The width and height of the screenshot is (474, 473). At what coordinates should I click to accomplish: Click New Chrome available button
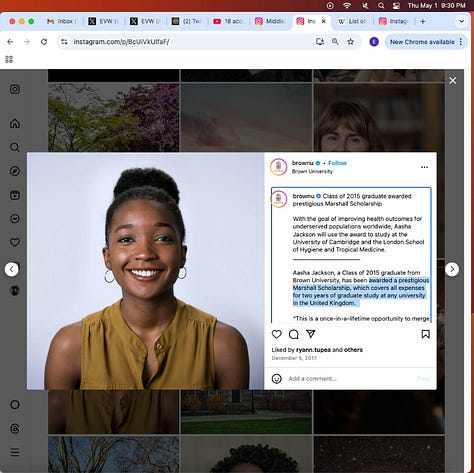[x=422, y=42]
